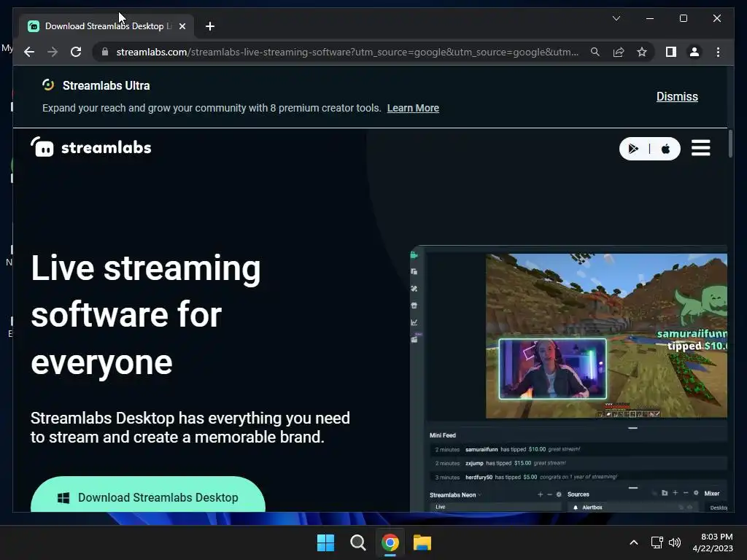The image size is (747, 560).
Task: Open the Apple App Store icon
Action: click(x=666, y=149)
